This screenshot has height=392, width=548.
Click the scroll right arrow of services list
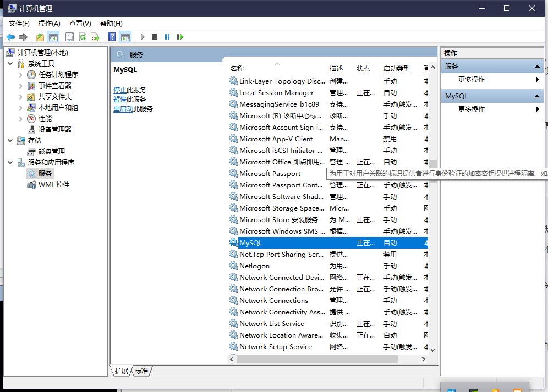(x=424, y=359)
